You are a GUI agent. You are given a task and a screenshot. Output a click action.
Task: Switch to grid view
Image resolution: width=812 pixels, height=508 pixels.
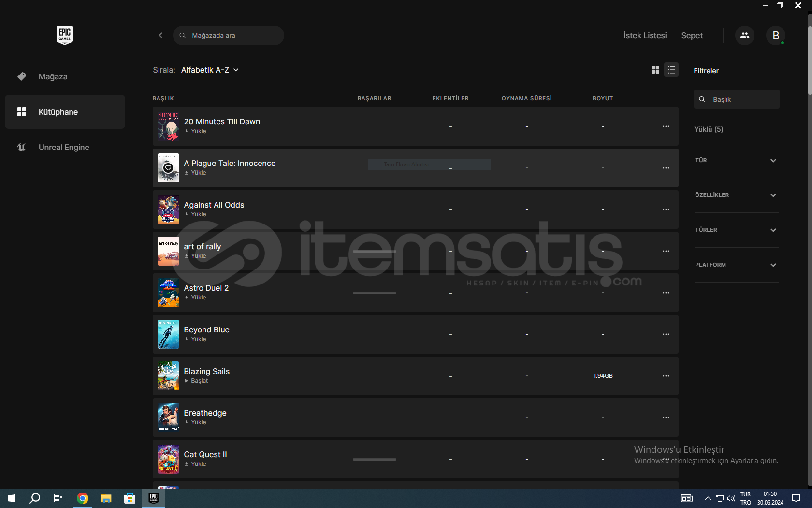tap(655, 70)
